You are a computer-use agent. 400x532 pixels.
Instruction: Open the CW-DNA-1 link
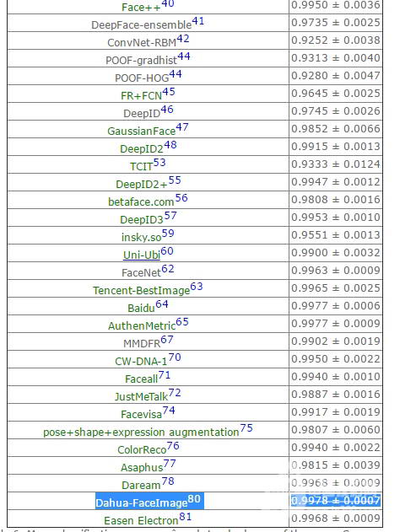[141, 361]
